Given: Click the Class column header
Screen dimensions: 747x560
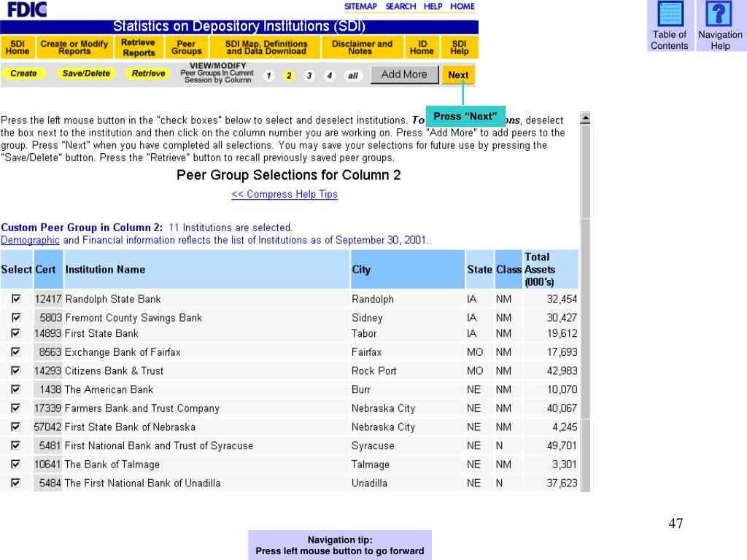Looking at the screenshot, I should click(508, 270).
